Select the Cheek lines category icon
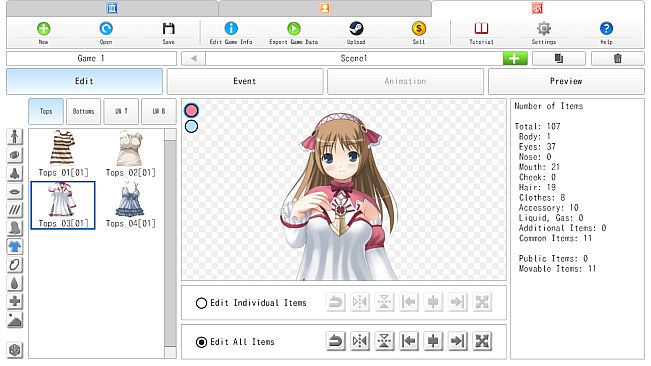The width and height of the screenshot is (651, 366). pyautogui.click(x=15, y=210)
